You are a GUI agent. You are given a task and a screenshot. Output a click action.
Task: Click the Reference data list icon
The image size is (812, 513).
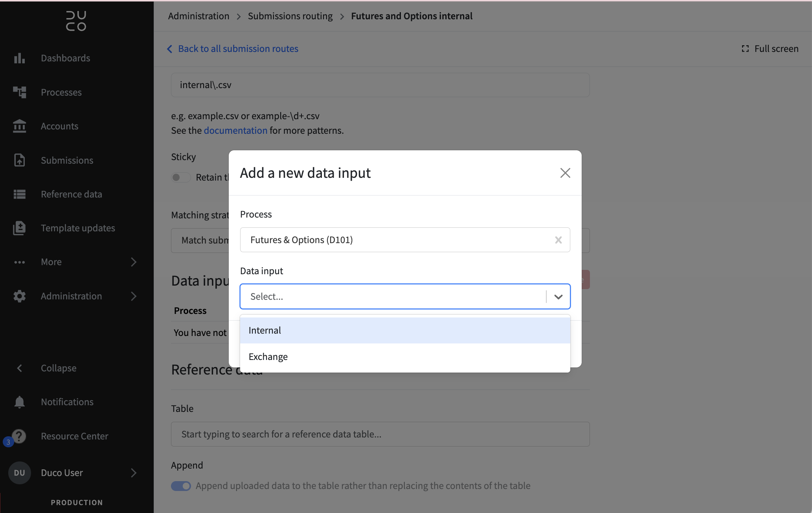(x=19, y=194)
